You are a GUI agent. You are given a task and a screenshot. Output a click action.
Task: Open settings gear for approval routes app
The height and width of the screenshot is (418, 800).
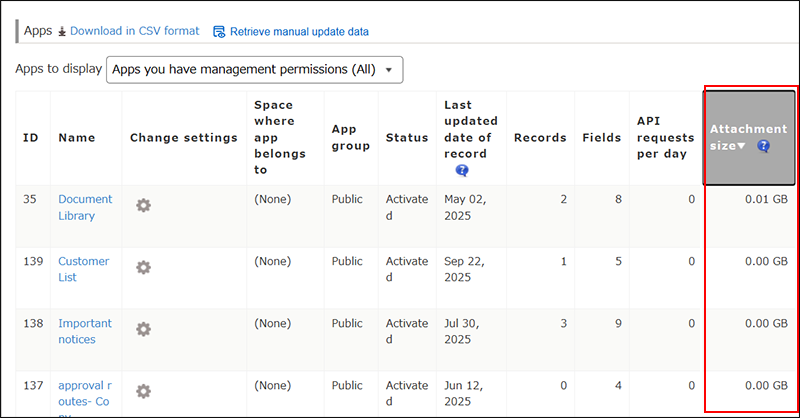point(143,391)
